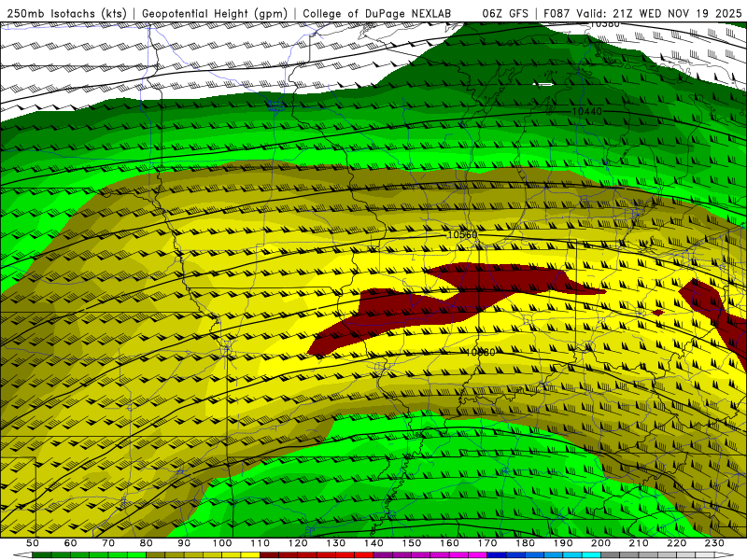747x560 pixels.
Task: Click the 230 label on color scale
Action: [x=714, y=543]
